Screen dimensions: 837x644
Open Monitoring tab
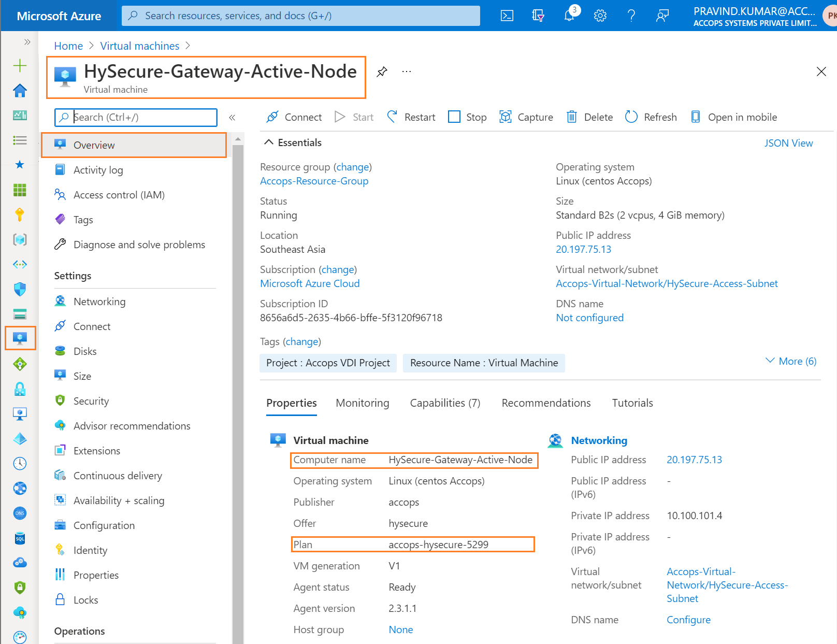pyautogui.click(x=363, y=403)
